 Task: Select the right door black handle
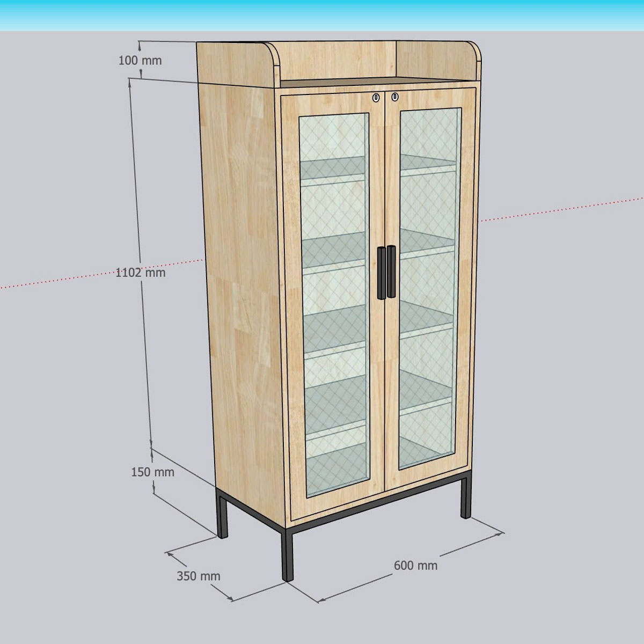[391, 271]
